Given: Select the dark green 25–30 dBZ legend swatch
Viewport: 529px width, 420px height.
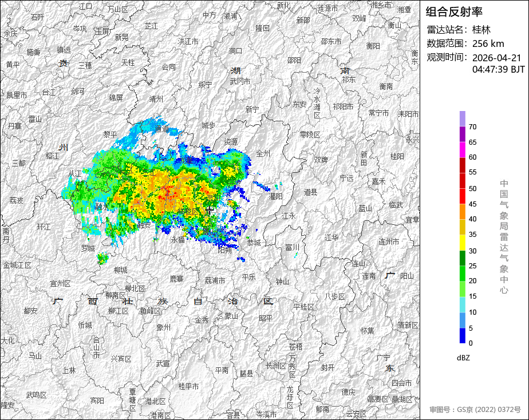Looking at the screenshot, I should [x=462, y=258].
